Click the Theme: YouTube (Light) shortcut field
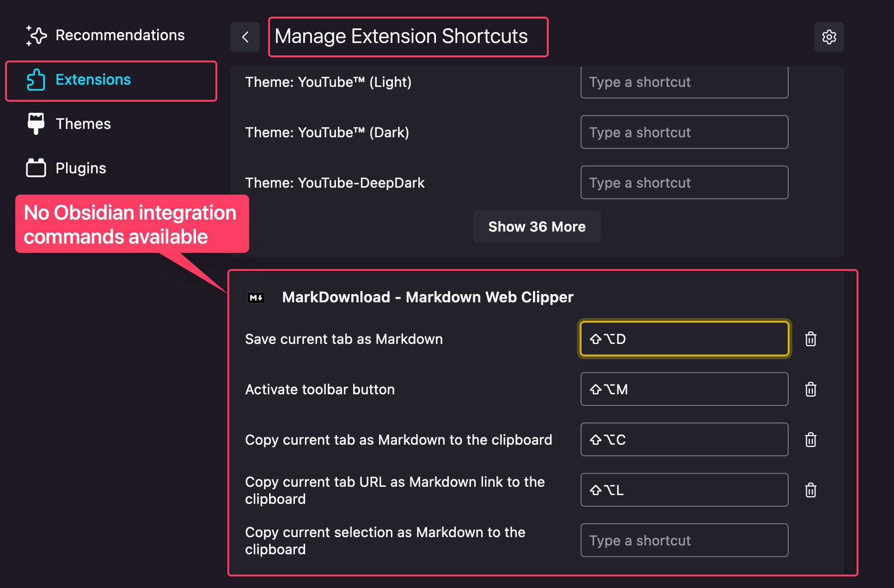The width and height of the screenshot is (894, 588). point(684,82)
